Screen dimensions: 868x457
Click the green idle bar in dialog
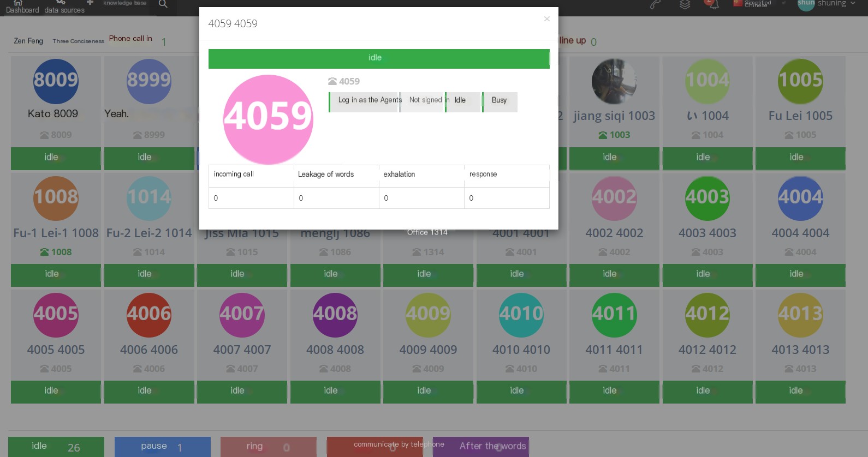coord(379,59)
